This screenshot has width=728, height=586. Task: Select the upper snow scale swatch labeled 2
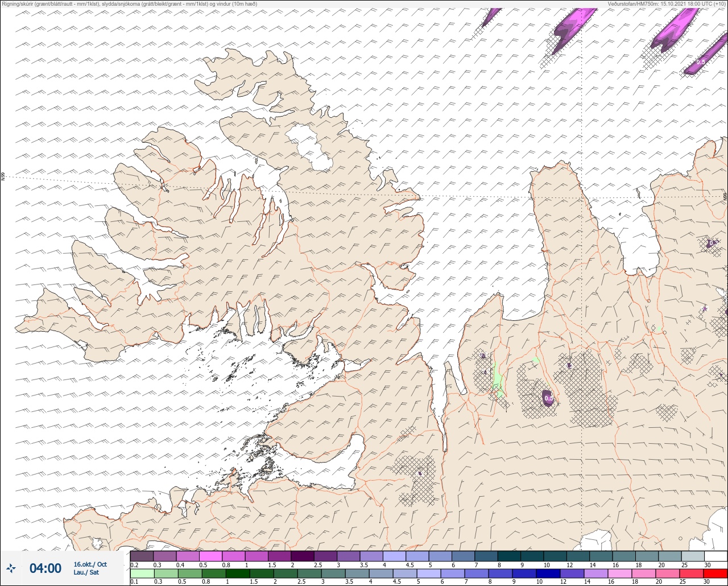click(x=302, y=556)
